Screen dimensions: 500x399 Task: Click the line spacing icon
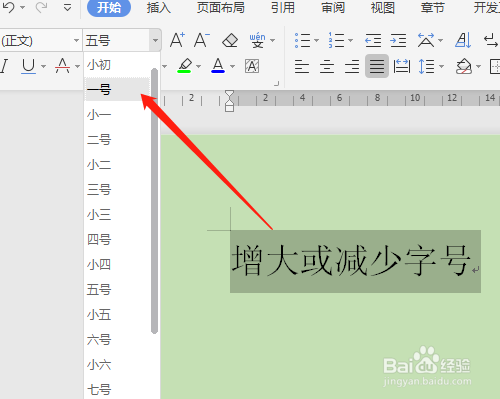[426, 66]
